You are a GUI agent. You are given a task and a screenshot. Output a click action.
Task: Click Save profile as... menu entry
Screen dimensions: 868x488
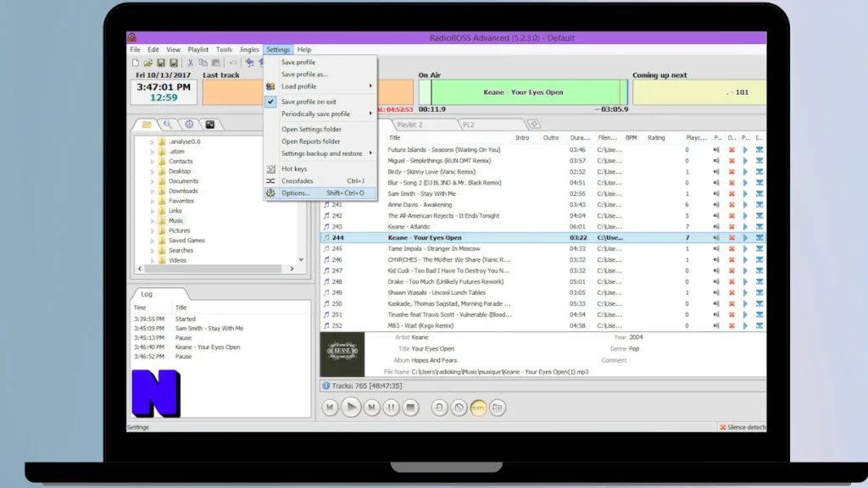(x=320, y=75)
